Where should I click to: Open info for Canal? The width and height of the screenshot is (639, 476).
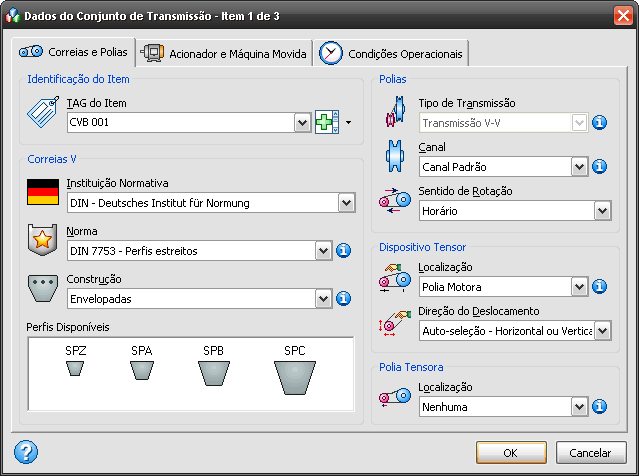click(x=599, y=167)
